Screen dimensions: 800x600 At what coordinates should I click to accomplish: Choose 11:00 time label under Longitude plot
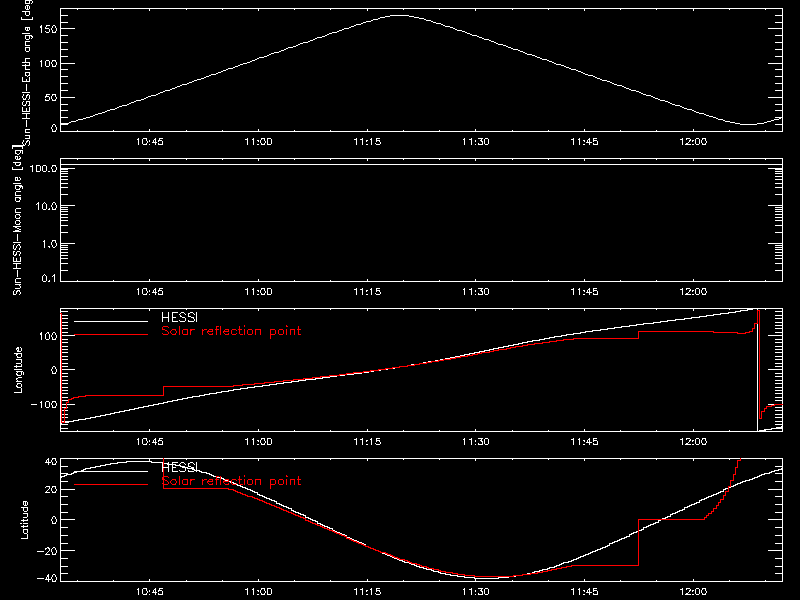coord(258,442)
